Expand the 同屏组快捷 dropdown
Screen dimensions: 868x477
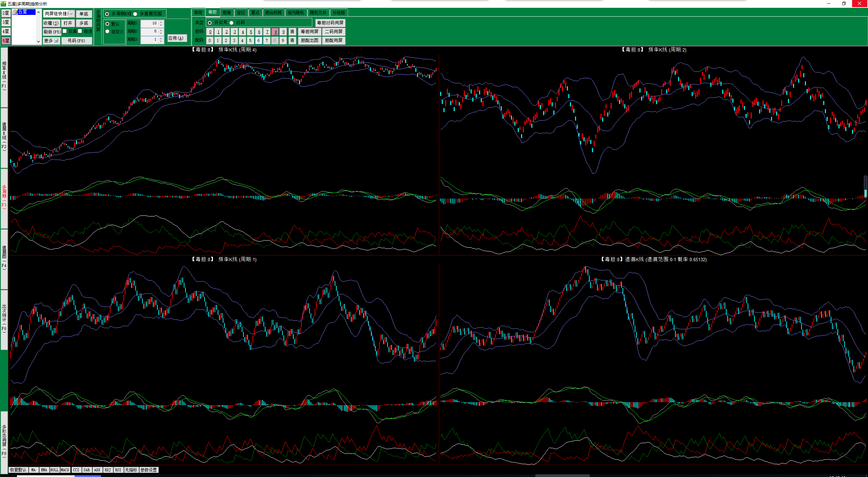pyautogui.click(x=71, y=14)
